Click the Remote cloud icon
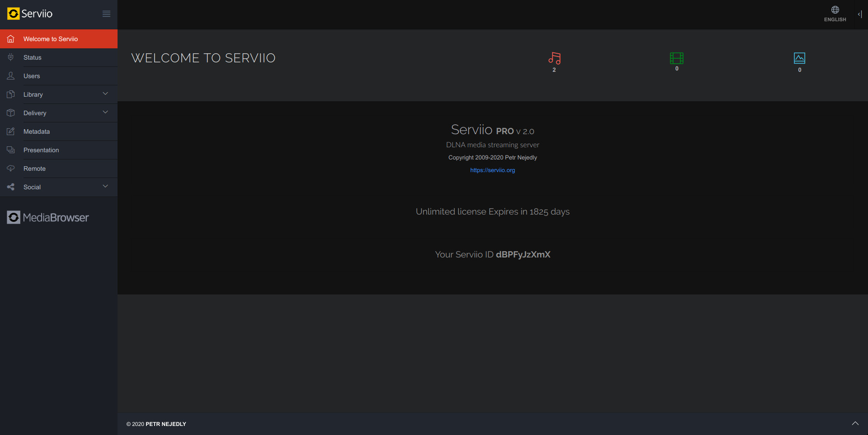This screenshot has height=435, width=868. tap(11, 168)
